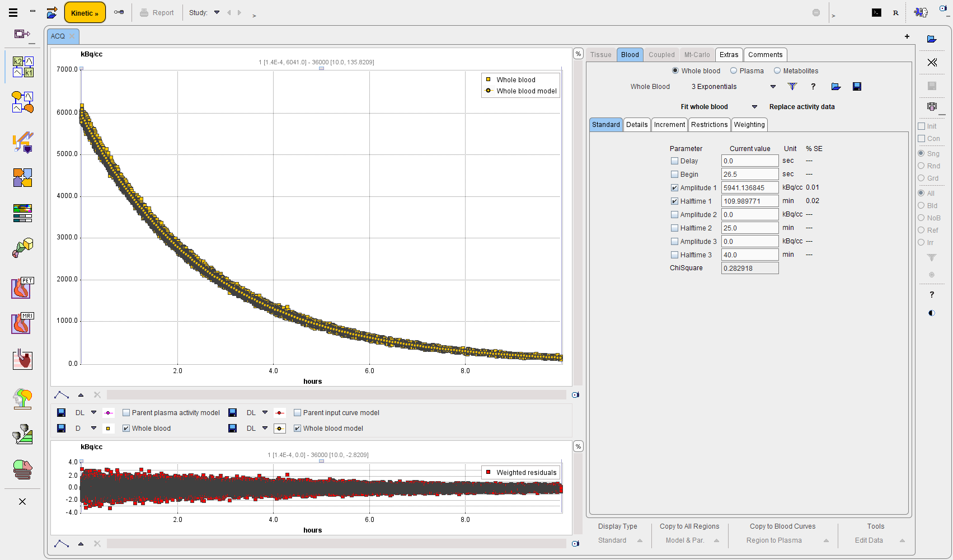The width and height of the screenshot is (953, 560).
Task: Open the R console icon
Action: point(896,13)
